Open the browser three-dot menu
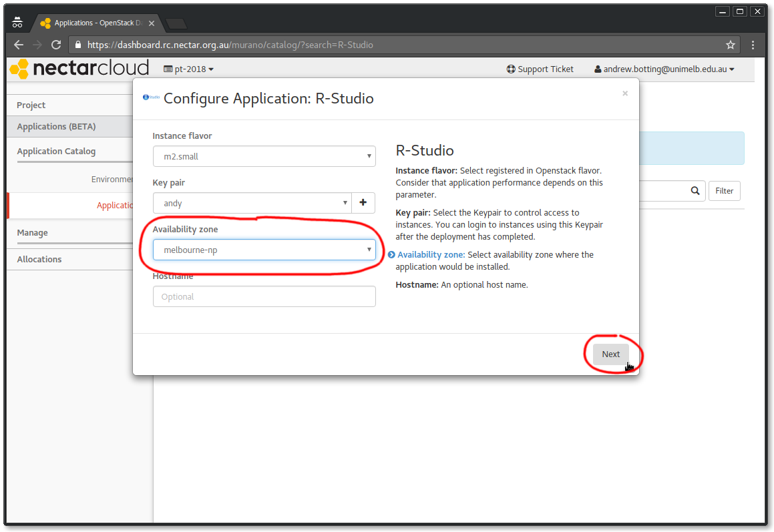 [x=753, y=45]
